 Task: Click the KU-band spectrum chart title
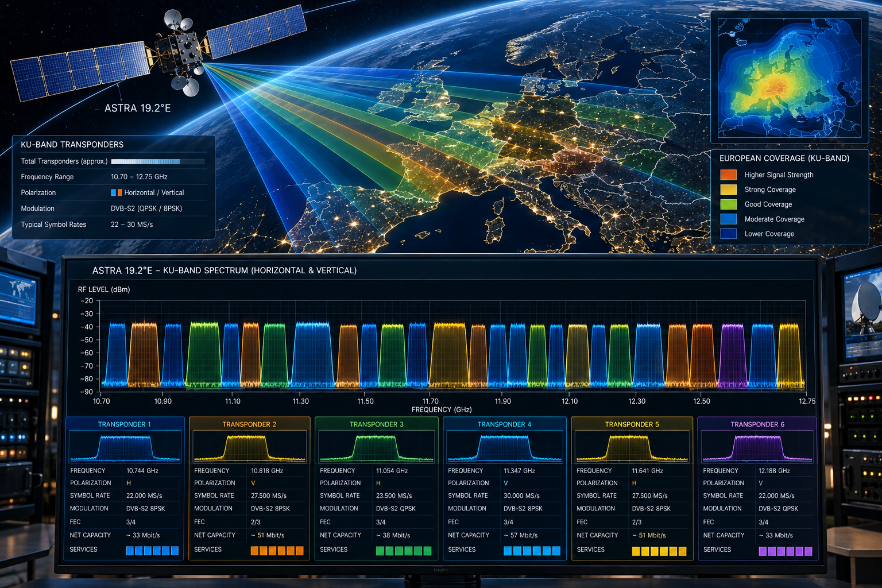click(x=225, y=270)
